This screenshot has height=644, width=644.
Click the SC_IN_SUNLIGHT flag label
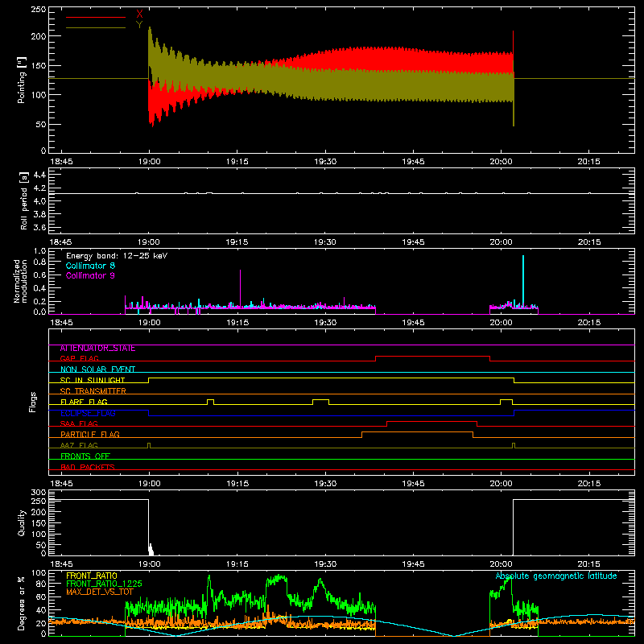[x=93, y=380]
